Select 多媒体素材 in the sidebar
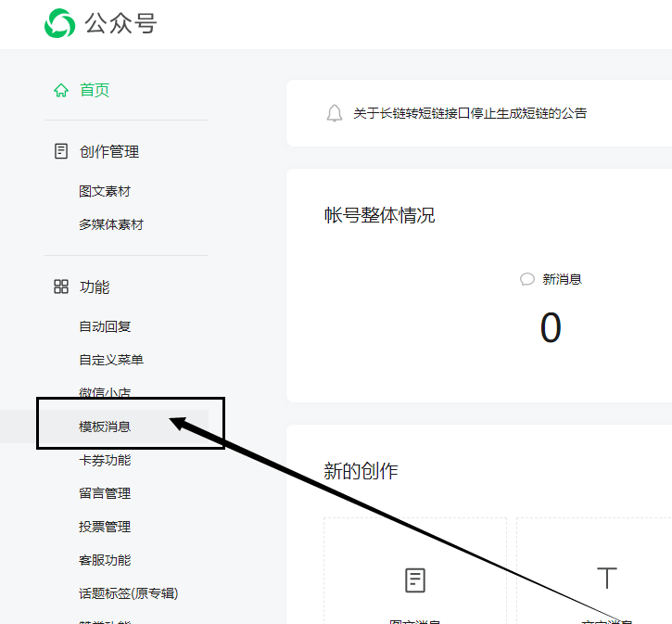 point(111,224)
